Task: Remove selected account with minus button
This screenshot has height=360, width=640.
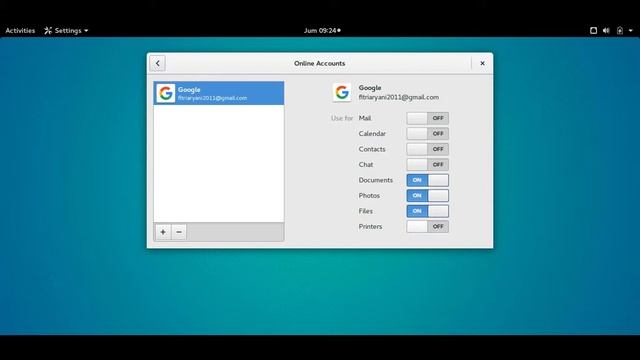Action: pos(179,232)
